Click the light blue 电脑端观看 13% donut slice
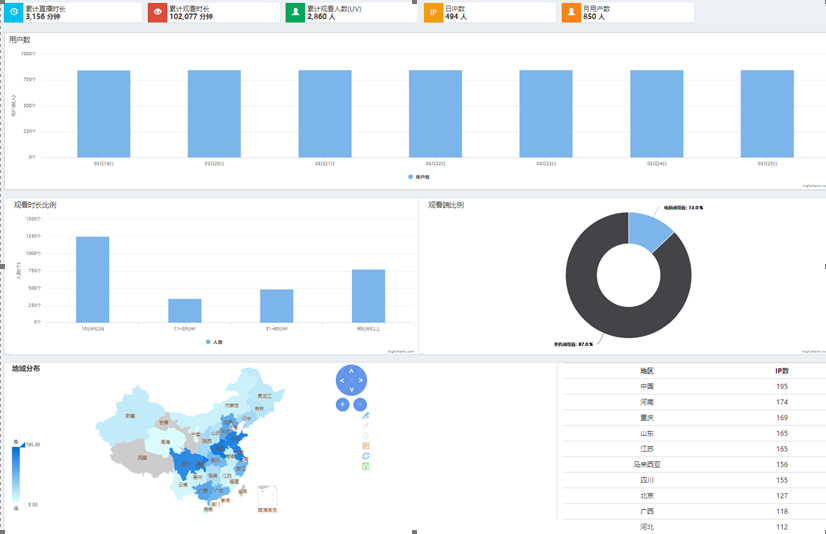Image resolution: width=826 pixels, height=534 pixels. pyautogui.click(x=648, y=230)
